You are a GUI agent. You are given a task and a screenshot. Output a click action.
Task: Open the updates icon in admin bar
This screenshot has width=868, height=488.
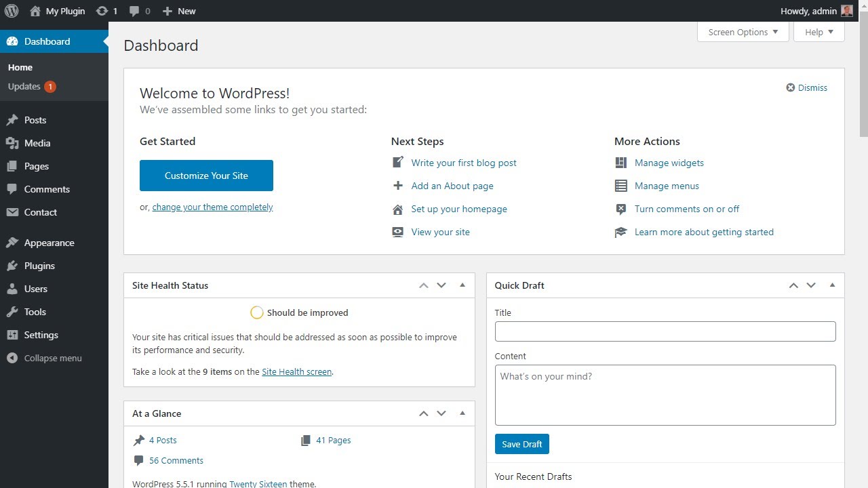pyautogui.click(x=102, y=11)
